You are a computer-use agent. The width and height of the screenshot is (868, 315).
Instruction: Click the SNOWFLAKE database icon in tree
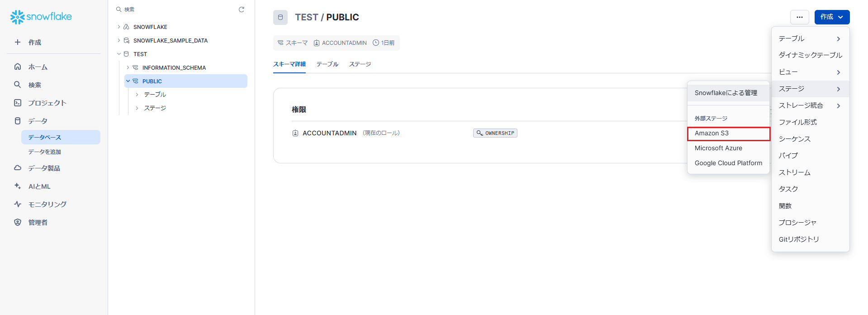pyautogui.click(x=127, y=27)
